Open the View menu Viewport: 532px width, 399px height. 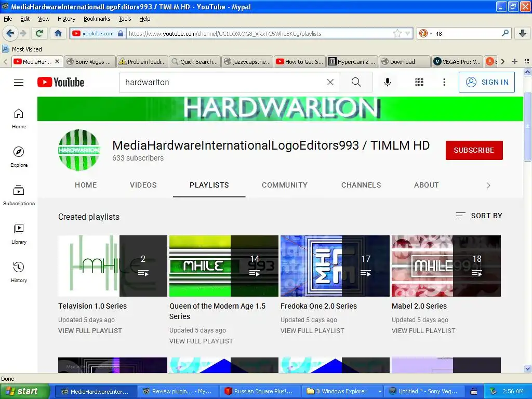tap(44, 19)
